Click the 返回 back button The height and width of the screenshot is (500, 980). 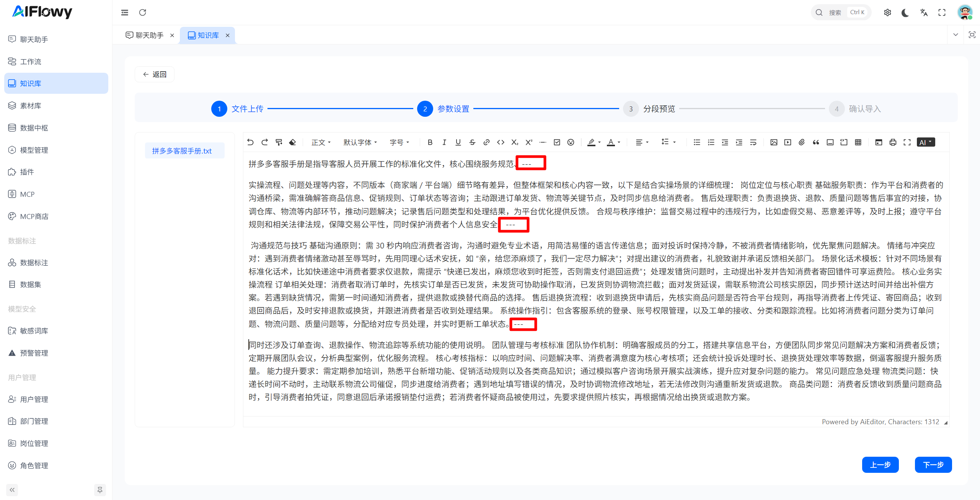coord(155,74)
